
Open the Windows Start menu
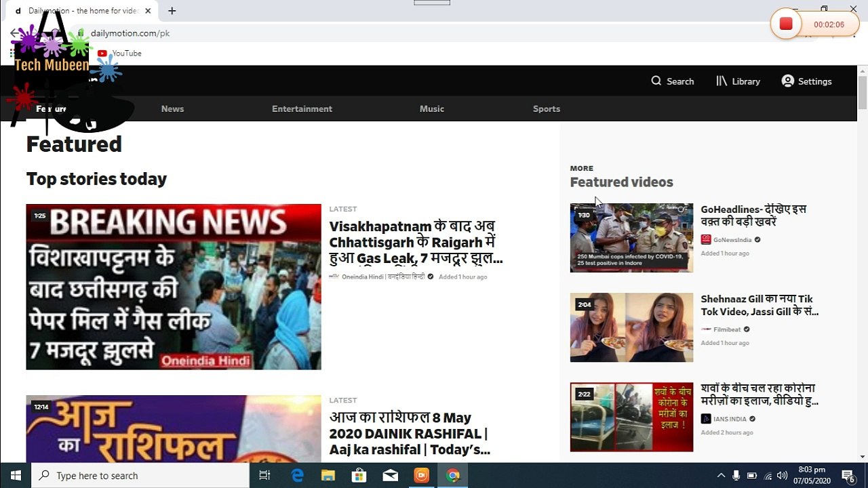pyautogui.click(x=16, y=475)
